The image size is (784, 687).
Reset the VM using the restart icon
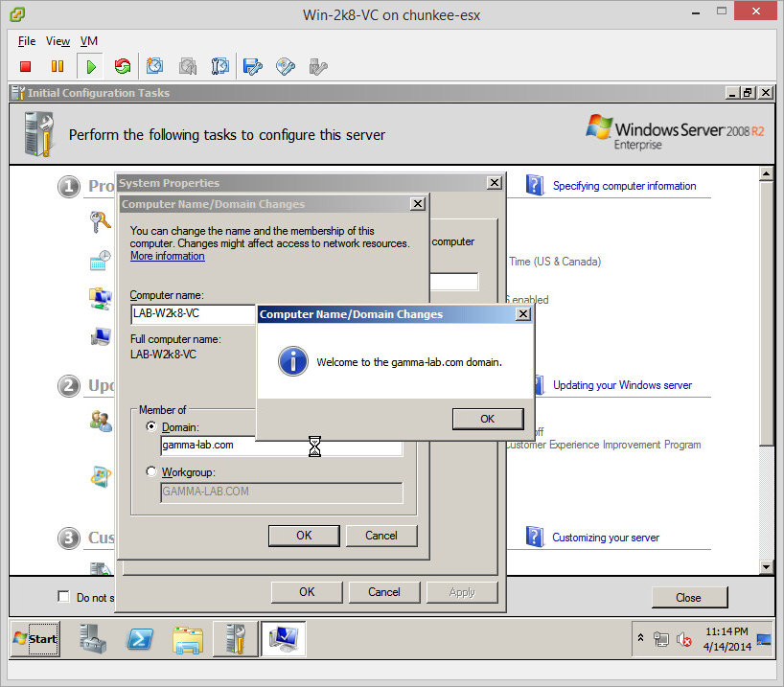coord(122,66)
